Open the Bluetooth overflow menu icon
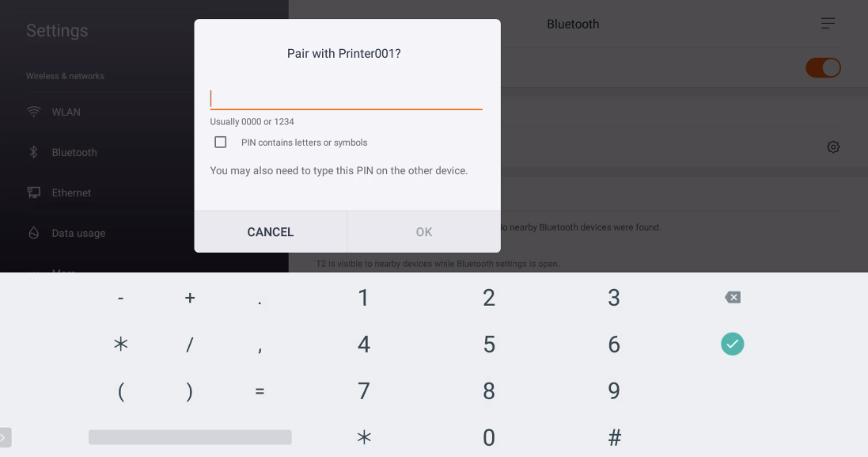868x457 pixels. point(828,23)
